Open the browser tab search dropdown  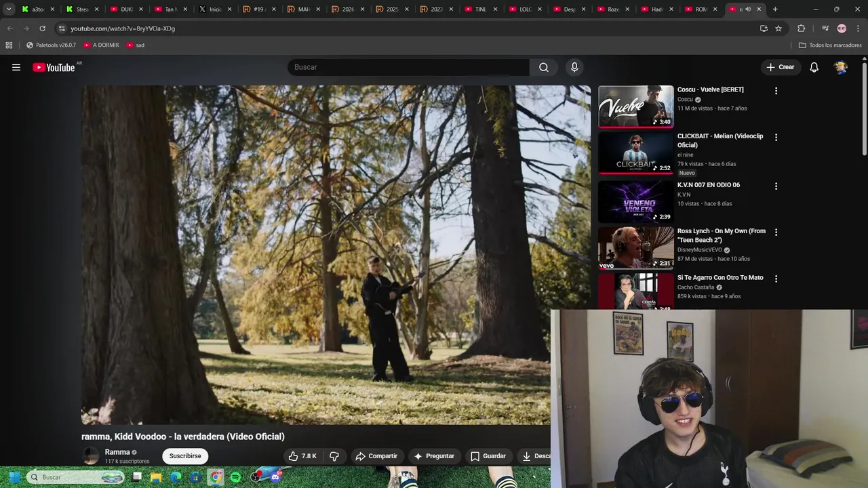[9, 9]
